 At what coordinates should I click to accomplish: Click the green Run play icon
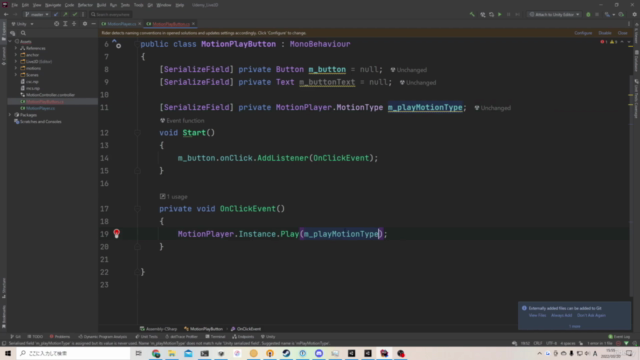[500, 14]
